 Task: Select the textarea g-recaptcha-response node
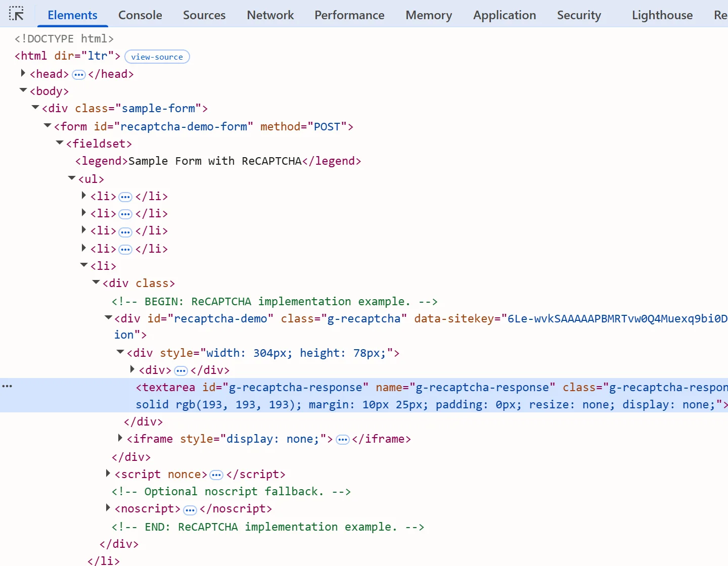tap(364, 395)
